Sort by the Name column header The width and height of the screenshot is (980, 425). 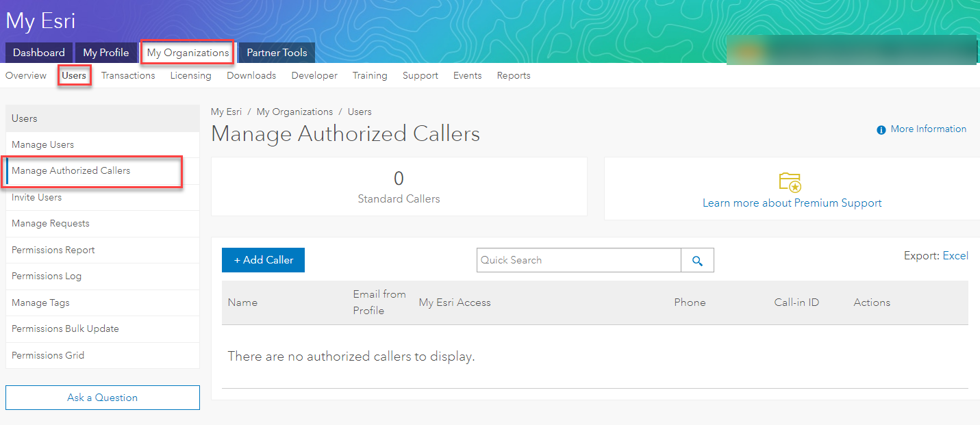click(242, 302)
